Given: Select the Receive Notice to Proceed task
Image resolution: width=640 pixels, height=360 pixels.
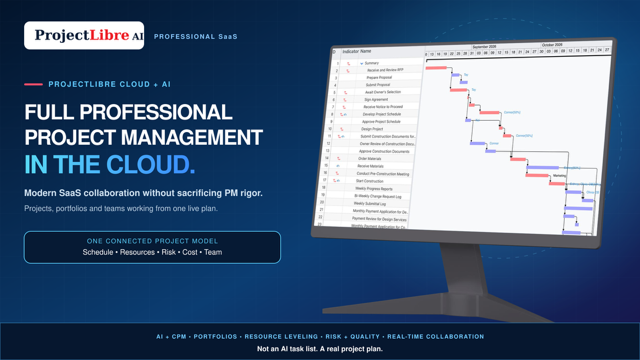Looking at the screenshot, I should (x=383, y=107).
